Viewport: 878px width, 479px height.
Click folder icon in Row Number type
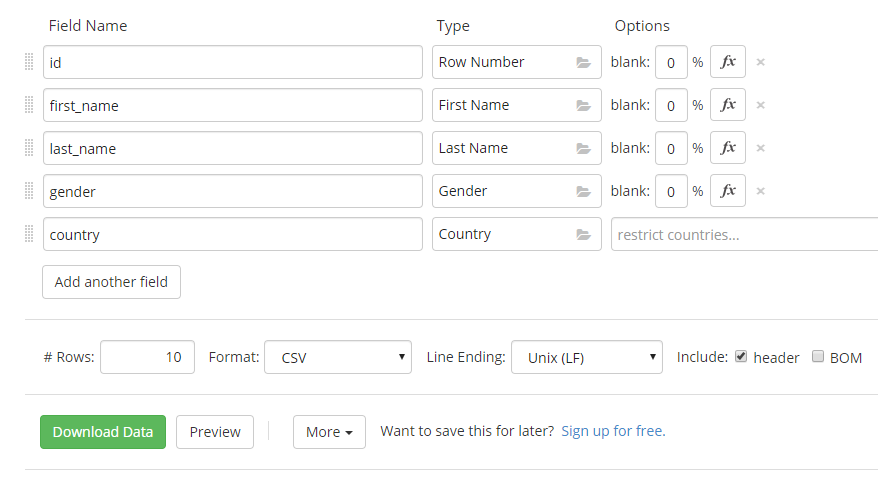coord(583,62)
